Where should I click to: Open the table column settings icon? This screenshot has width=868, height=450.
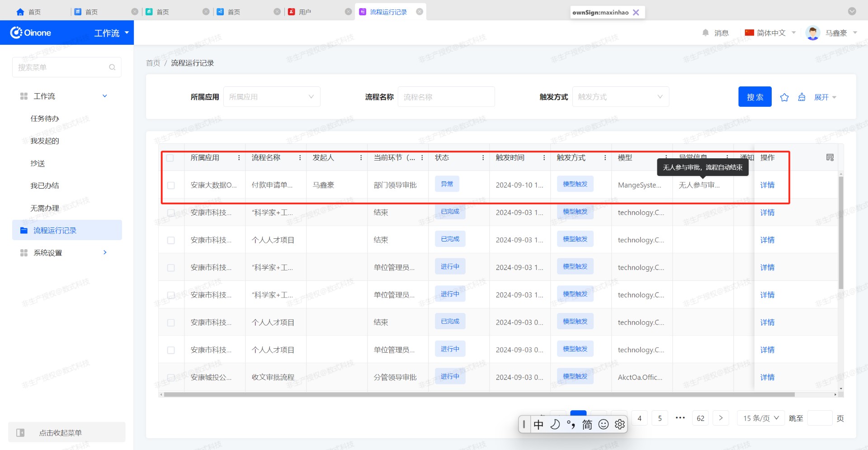pos(830,157)
